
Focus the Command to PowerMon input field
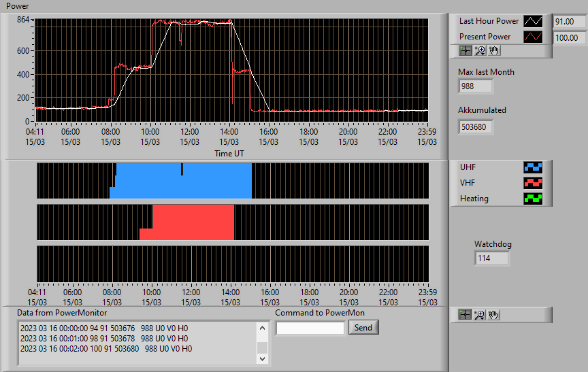click(310, 328)
